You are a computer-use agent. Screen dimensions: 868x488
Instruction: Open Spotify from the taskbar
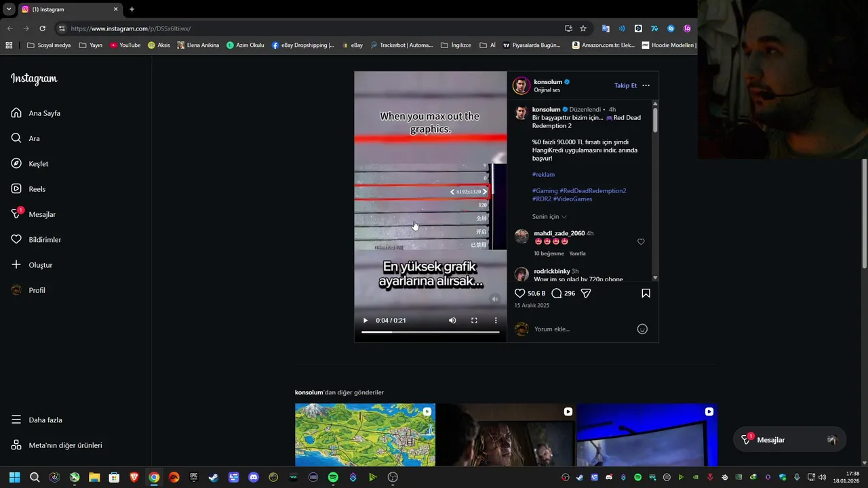coord(333,477)
